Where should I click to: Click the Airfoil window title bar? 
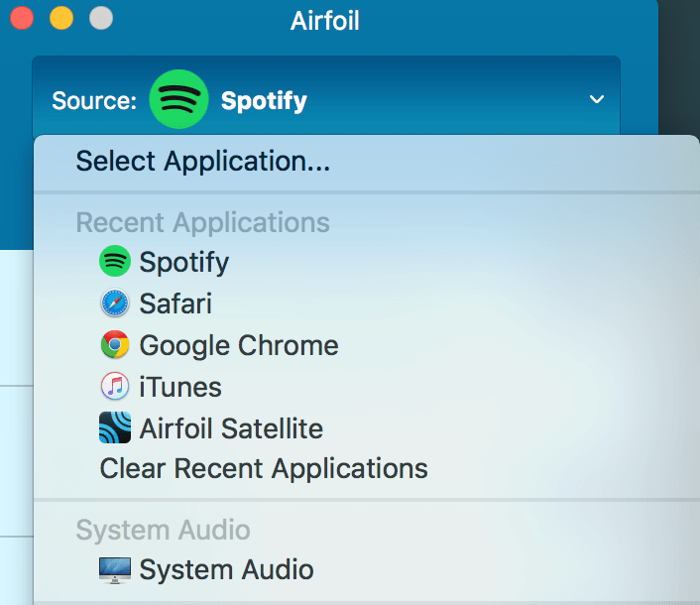pyautogui.click(x=325, y=21)
